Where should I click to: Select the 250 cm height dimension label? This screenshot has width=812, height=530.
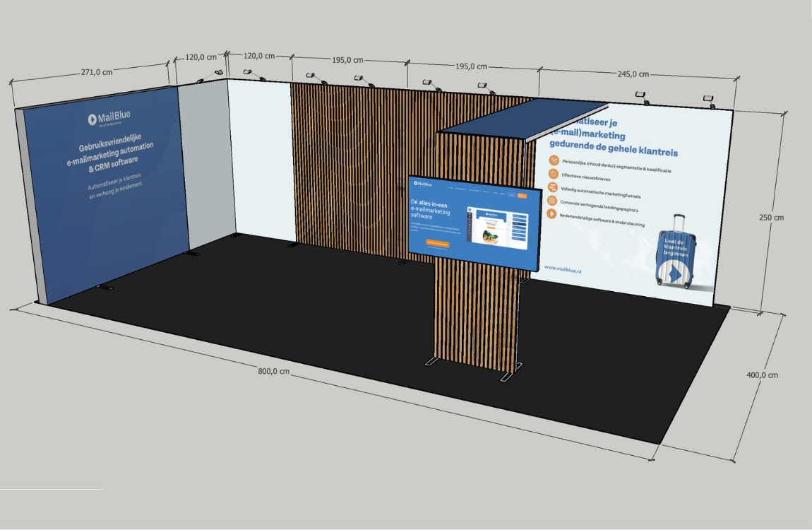click(x=771, y=218)
